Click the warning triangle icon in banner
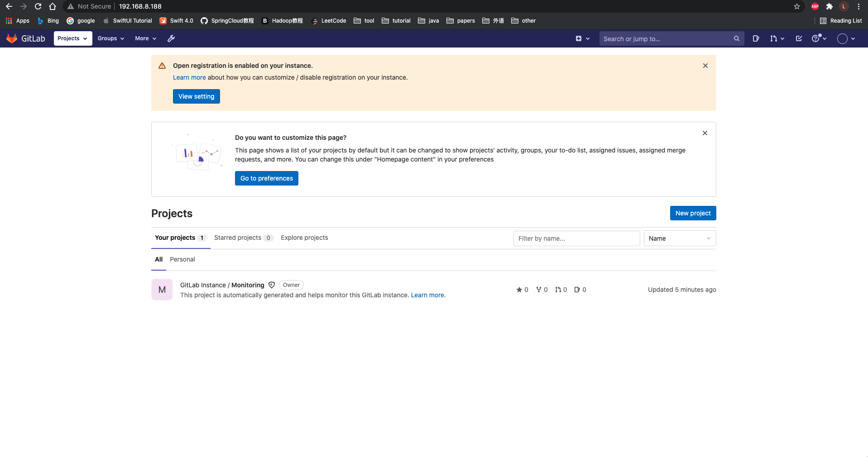The image size is (868, 457). pyautogui.click(x=162, y=66)
